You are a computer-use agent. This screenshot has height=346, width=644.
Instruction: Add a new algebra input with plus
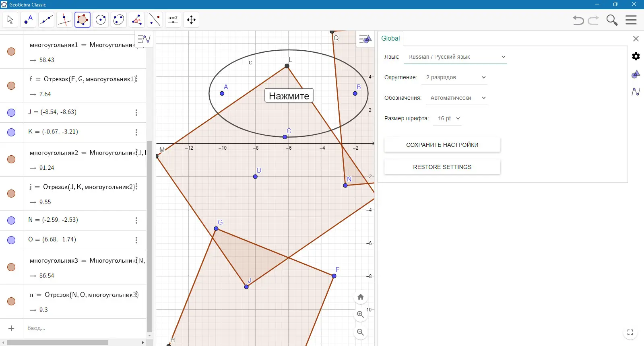pyautogui.click(x=11, y=328)
